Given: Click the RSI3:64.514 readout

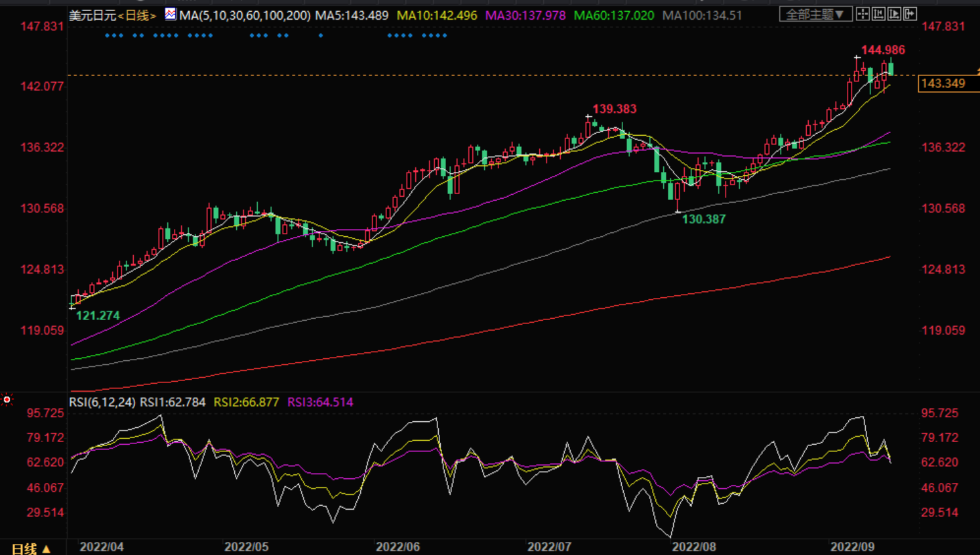Looking at the screenshot, I should click(320, 402).
